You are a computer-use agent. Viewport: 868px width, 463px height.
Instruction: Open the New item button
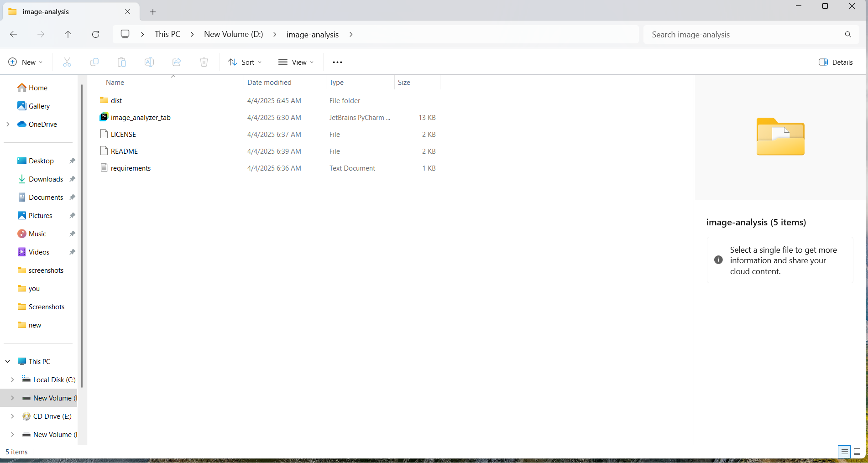pos(26,62)
